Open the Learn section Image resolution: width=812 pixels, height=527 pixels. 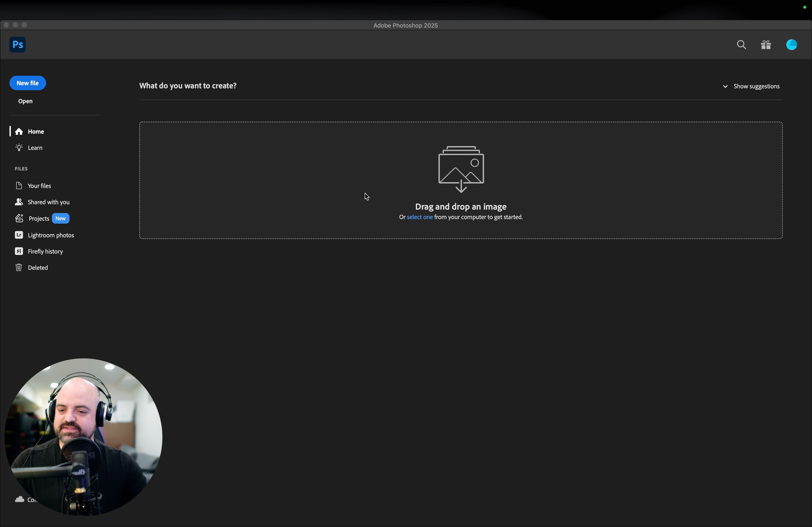click(x=35, y=148)
